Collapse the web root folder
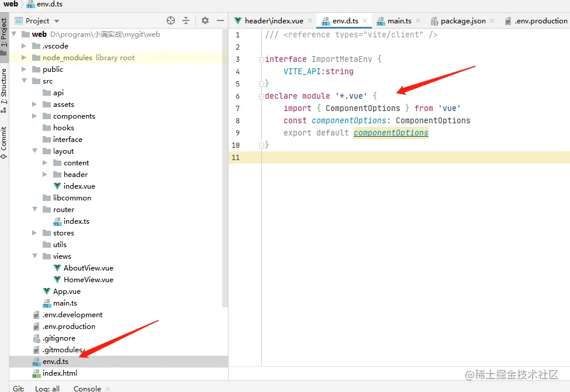Screen dimensions: 570x392 coord(14,34)
